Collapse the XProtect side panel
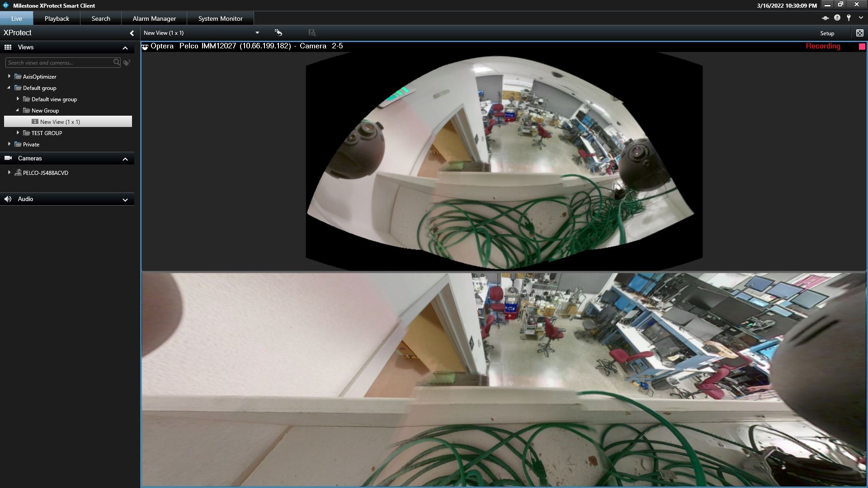 point(132,33)
